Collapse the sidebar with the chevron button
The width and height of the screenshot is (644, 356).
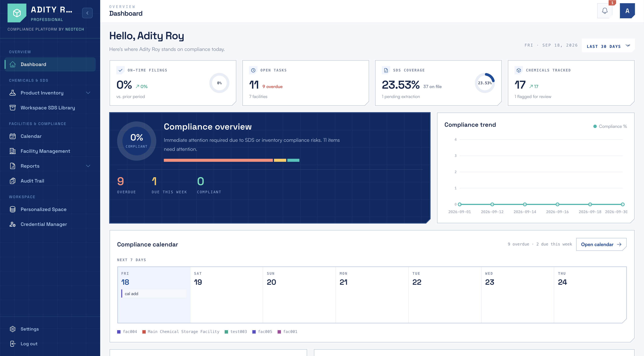87,13
